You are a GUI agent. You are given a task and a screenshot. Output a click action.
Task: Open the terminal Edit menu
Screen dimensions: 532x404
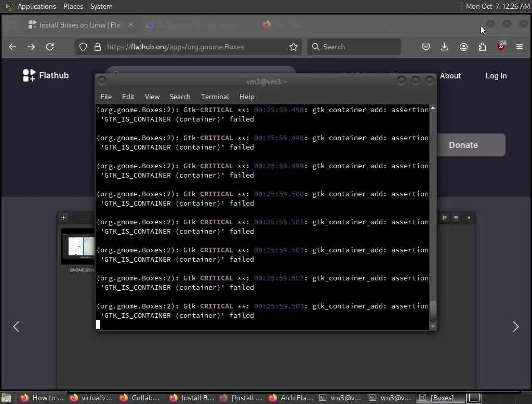point(128,97)
